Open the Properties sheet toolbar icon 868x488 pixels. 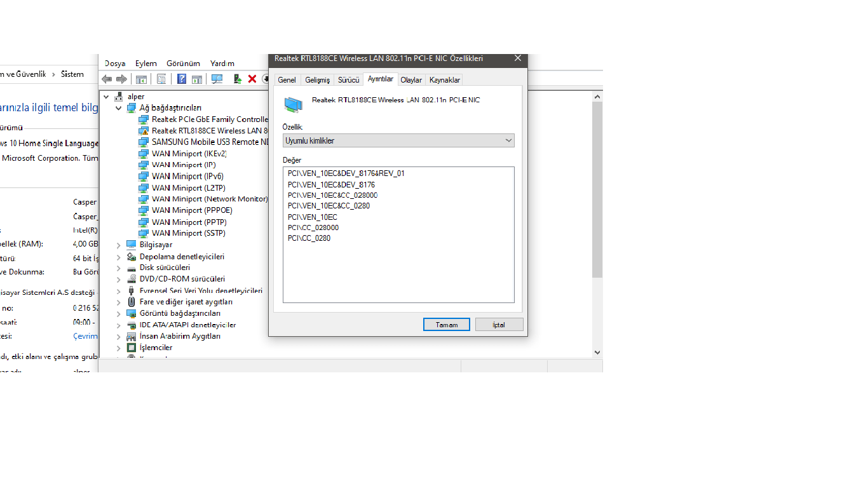point(161,79)
